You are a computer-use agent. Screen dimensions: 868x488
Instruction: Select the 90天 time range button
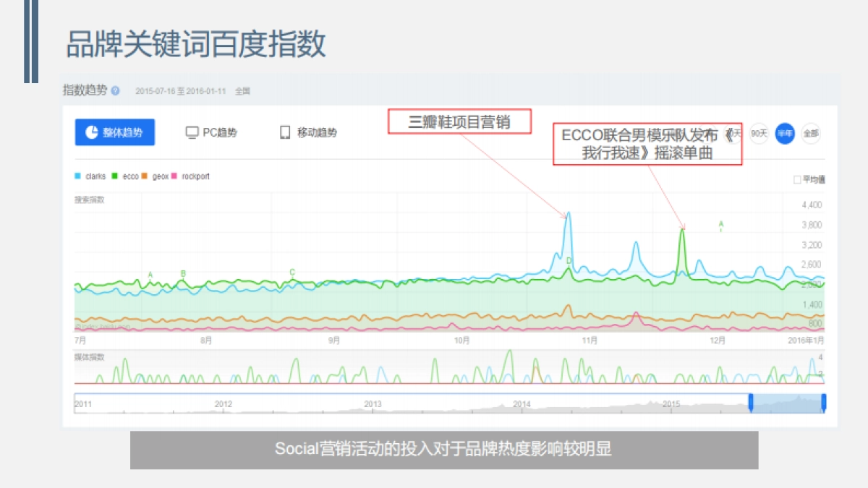758,134
